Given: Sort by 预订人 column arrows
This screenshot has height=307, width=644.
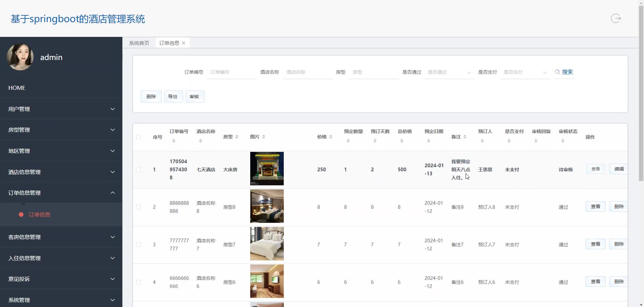Looking at the screenshot, I should coord(482,141).
